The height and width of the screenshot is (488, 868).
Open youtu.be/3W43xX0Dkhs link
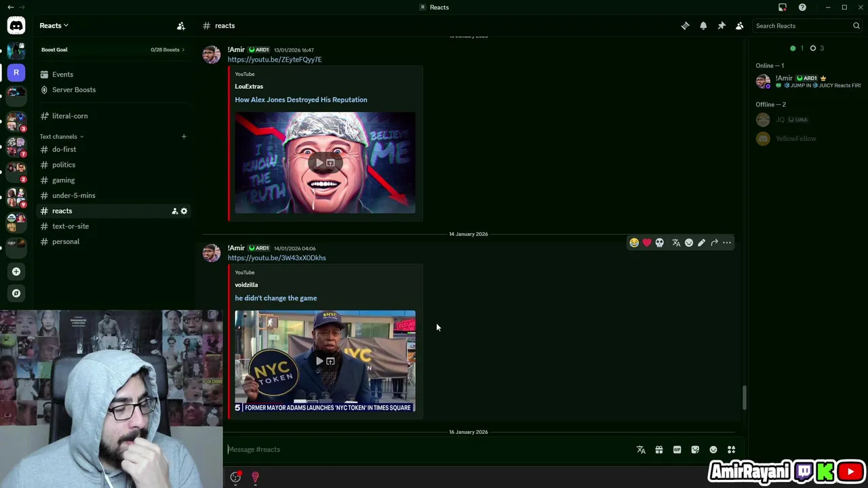pos(277,258)
